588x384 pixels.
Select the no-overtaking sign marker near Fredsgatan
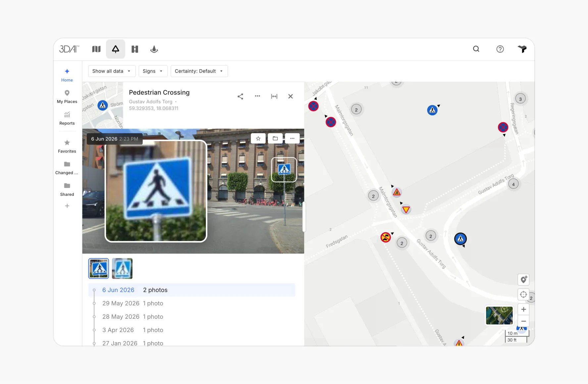click(x=386, y=237)
